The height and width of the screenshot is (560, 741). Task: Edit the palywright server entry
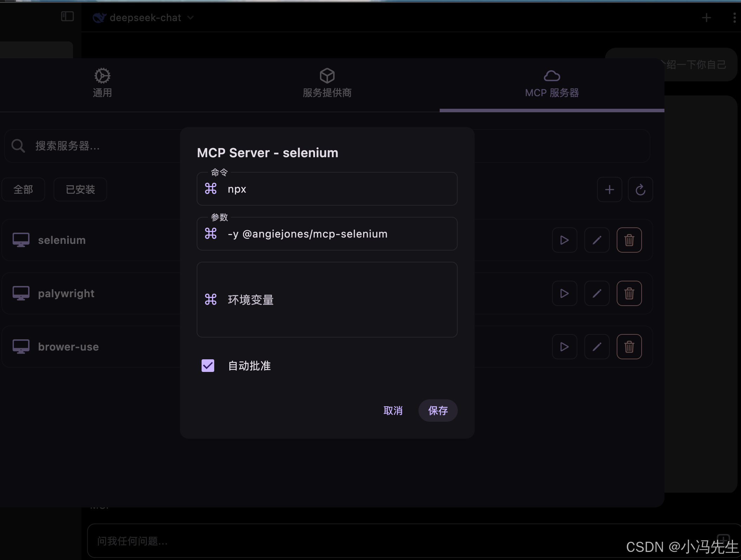tap(597, 293)
